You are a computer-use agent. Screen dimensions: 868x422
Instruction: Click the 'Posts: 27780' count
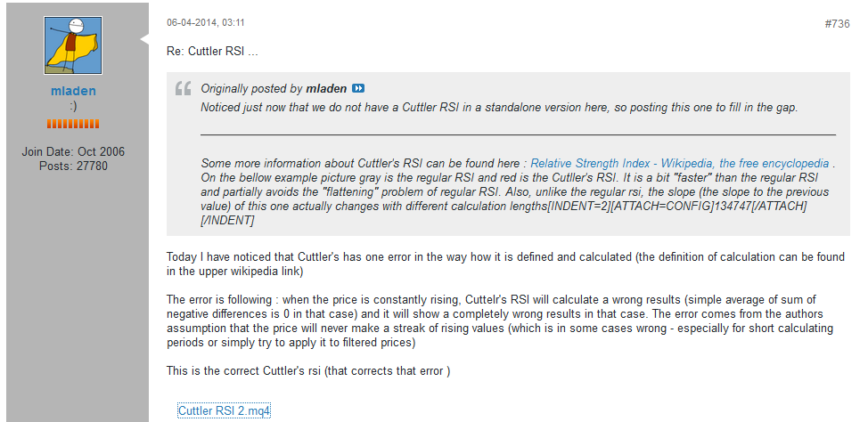click(x=73, y=166)
